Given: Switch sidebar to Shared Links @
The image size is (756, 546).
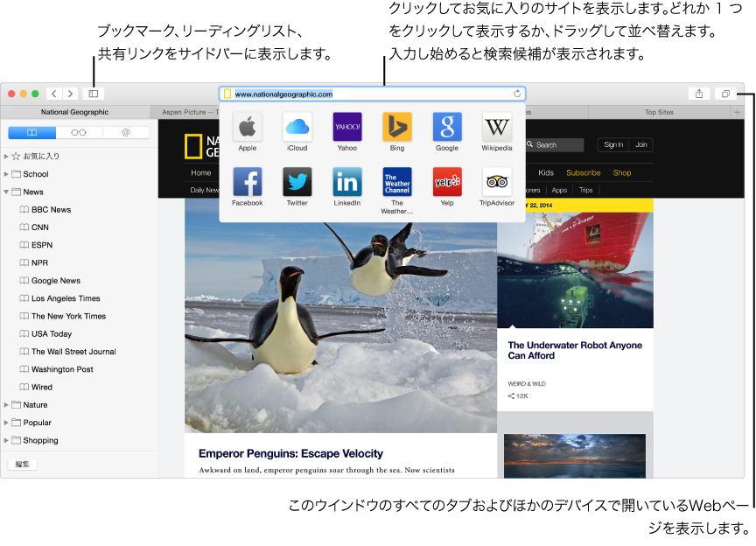Looking at the screenshot, I should (x=126, y=133).
